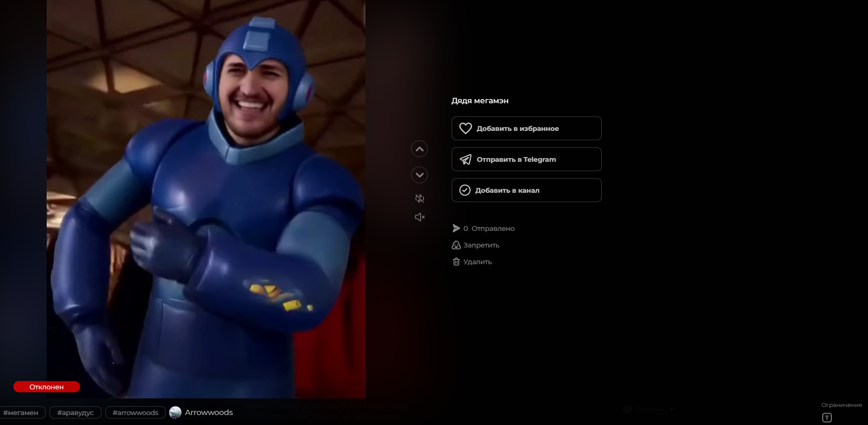Click the Дядя мегамэн title
The width and height of the screenshot is (868, 425).
(480, 101)
